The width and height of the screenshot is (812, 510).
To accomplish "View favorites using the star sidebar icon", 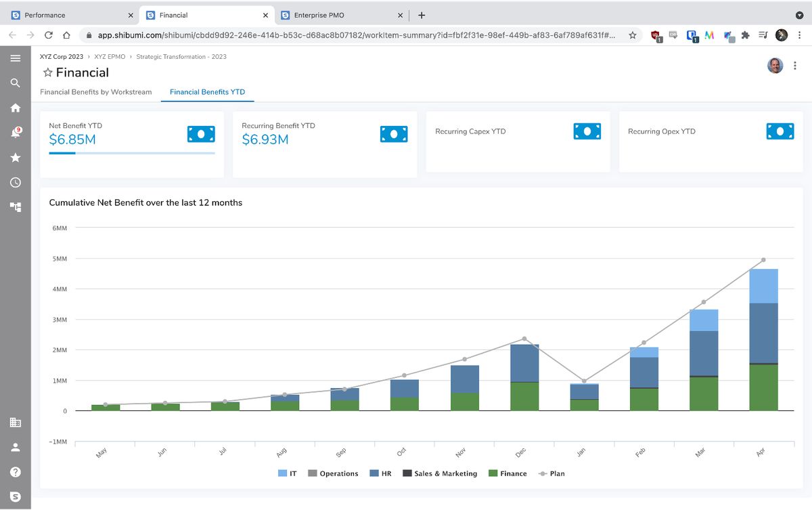I will click(16, 157).
